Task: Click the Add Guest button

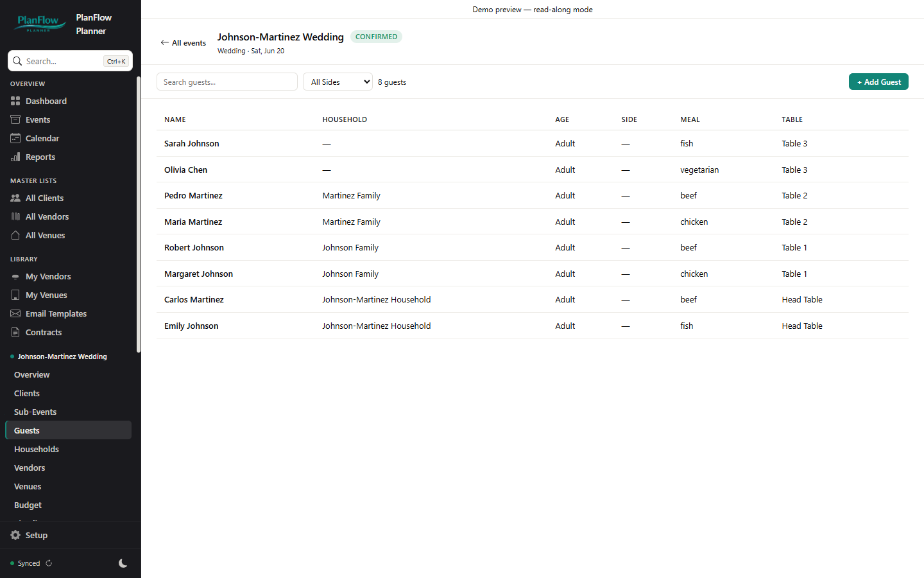Action: tap(878, 82)
